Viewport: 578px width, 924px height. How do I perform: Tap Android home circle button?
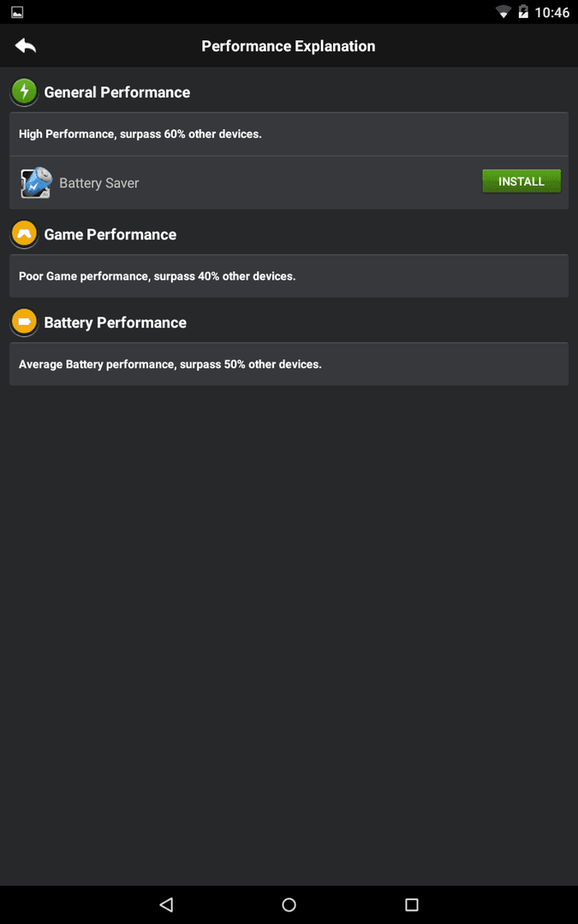click(x=289, y=904)
